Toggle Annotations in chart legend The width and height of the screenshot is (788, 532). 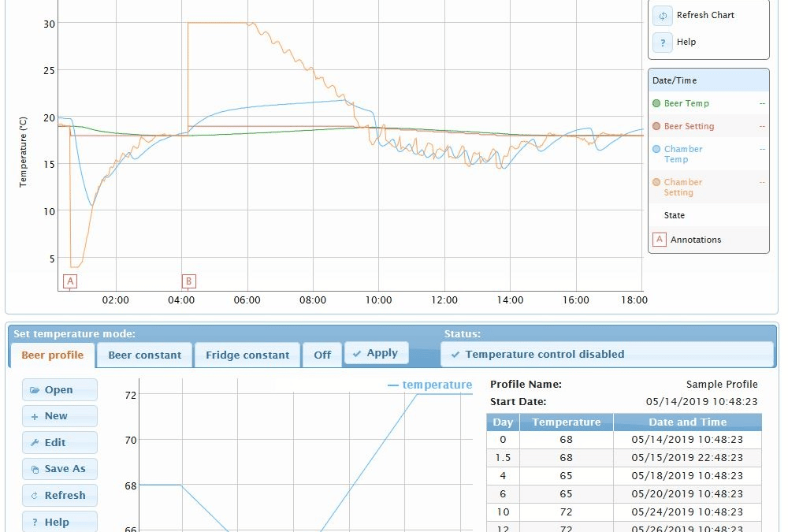coord(694,240)
